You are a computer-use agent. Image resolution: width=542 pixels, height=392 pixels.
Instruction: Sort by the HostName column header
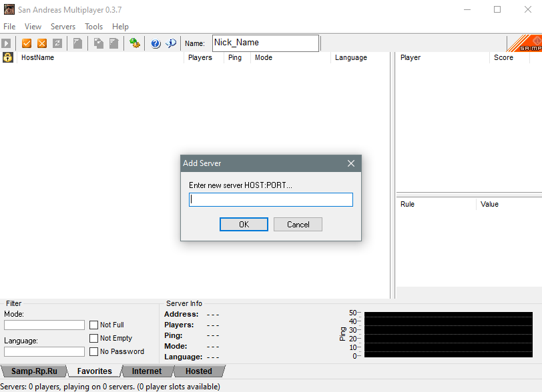(100, 57)
